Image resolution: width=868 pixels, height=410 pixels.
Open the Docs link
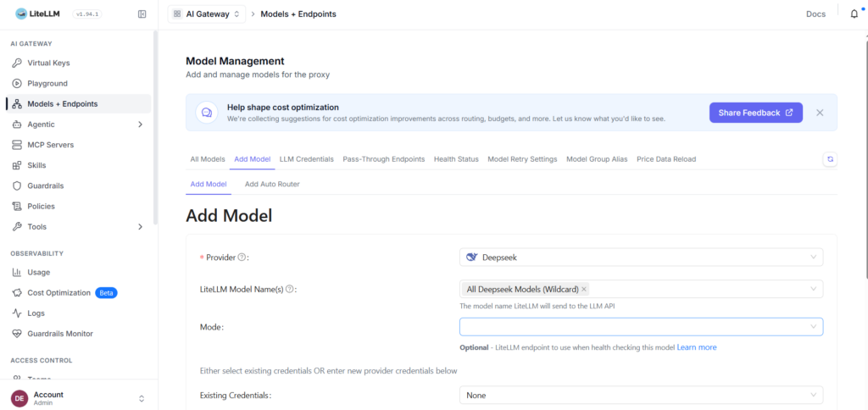tap(816, 14)
